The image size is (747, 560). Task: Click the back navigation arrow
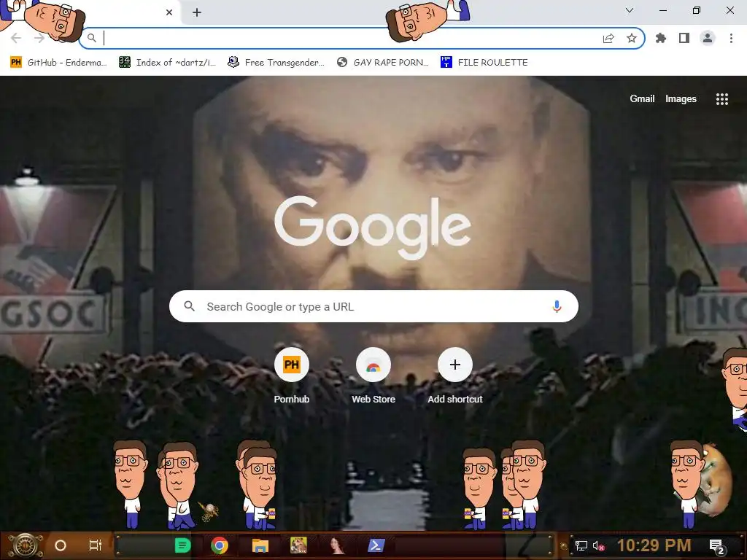(16, 38)
